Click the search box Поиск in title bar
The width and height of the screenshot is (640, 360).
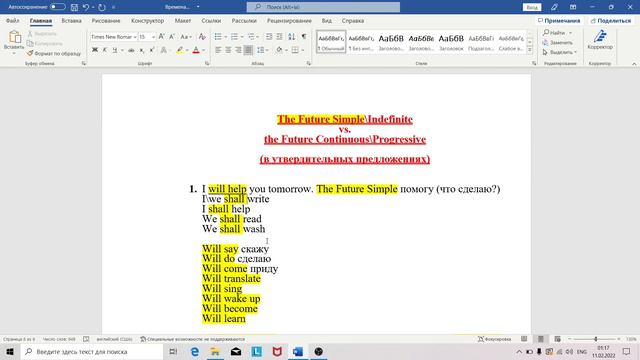[x=323, y=7]
